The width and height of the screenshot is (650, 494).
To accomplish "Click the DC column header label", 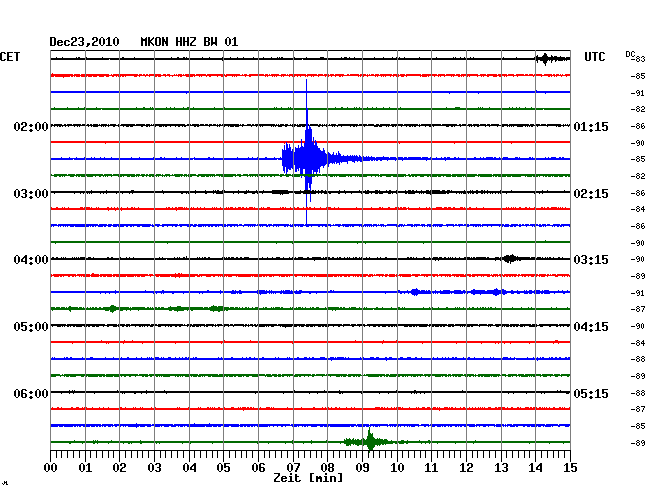I will coord(630,55).
